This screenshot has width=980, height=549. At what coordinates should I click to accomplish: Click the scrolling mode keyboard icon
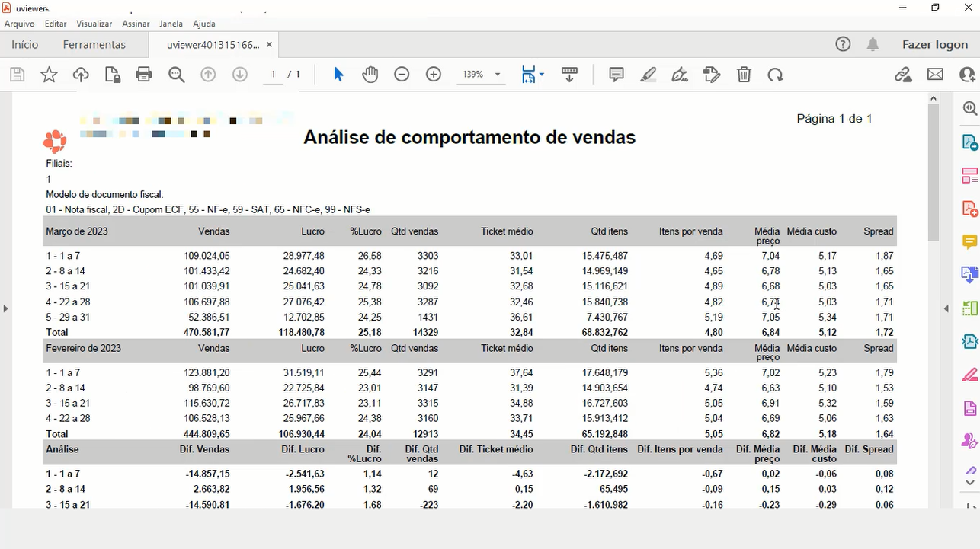[569, 75]
